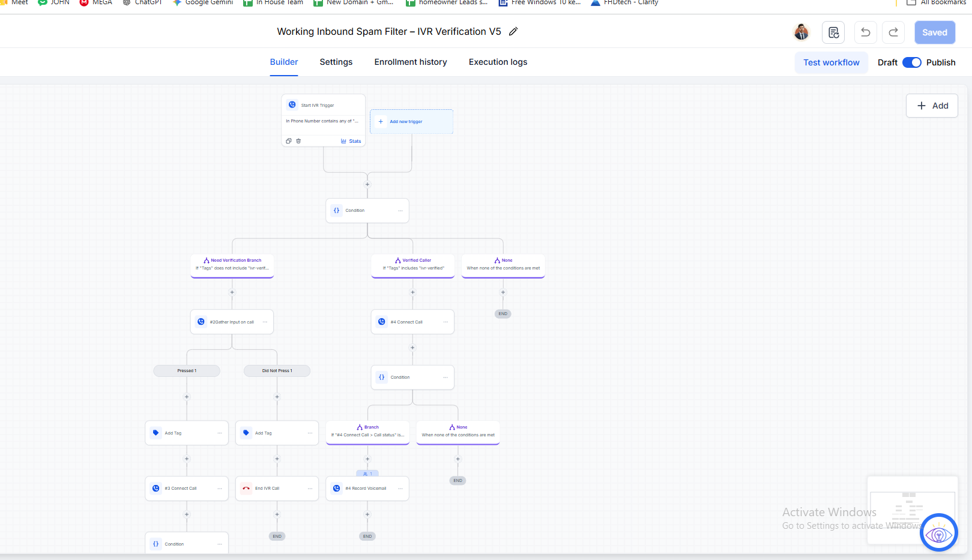Open the In House Team bookmark
Image resolution: width=972 pixels, height=560 pixels.
click(273, 3)
